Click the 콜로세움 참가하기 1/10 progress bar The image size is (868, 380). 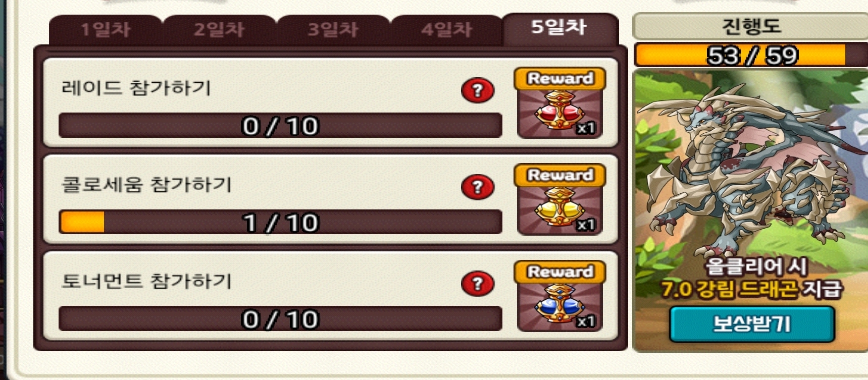coord(280,222)
